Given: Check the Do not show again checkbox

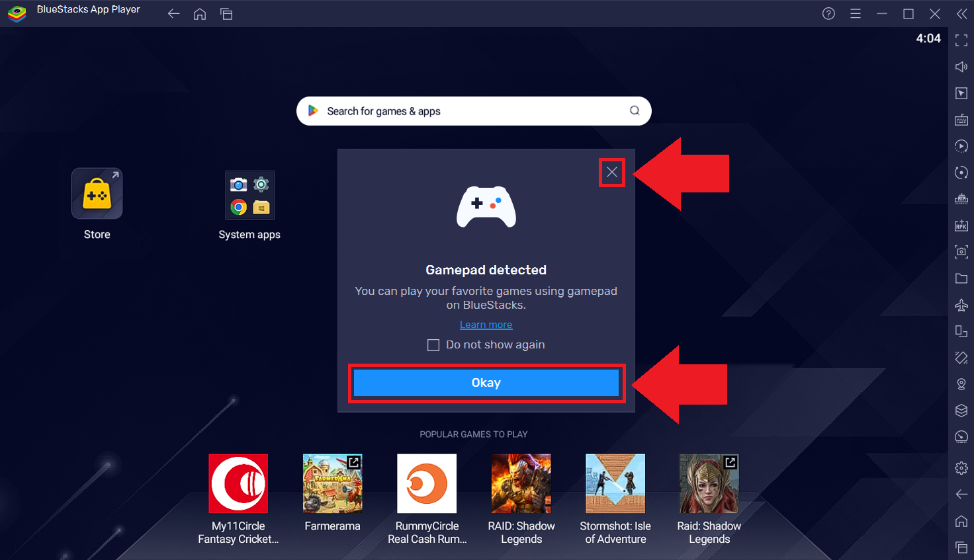Looking at the screenshot, I should coord(433,344).
